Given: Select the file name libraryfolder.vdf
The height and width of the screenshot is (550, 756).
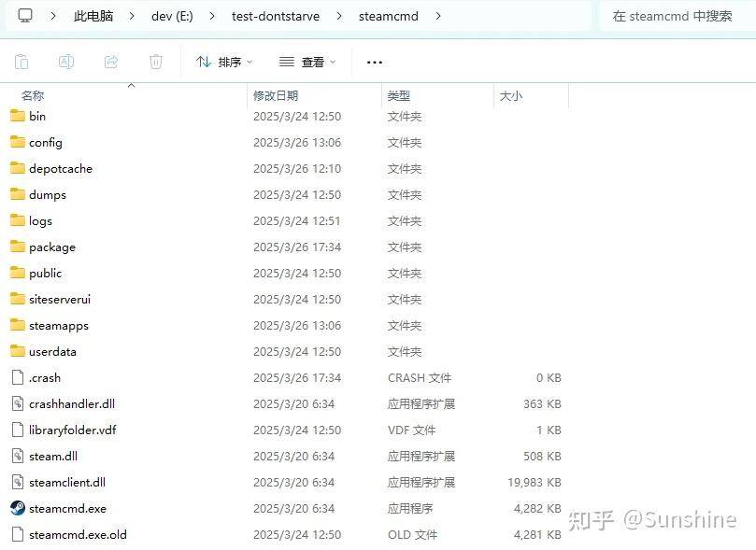Looking at the screenshot, I should point(72,430).
